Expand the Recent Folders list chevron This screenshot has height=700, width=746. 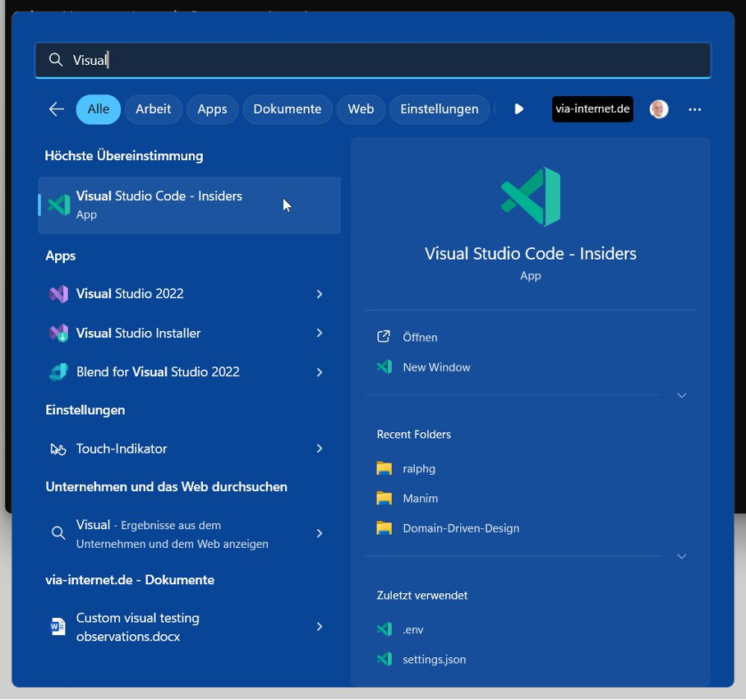(681, 557)
